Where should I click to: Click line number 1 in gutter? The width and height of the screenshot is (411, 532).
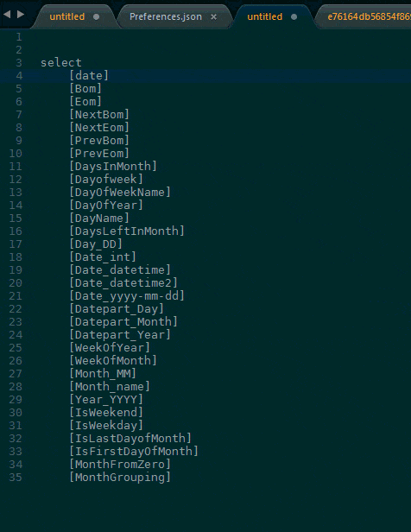(x=19, y=37)
